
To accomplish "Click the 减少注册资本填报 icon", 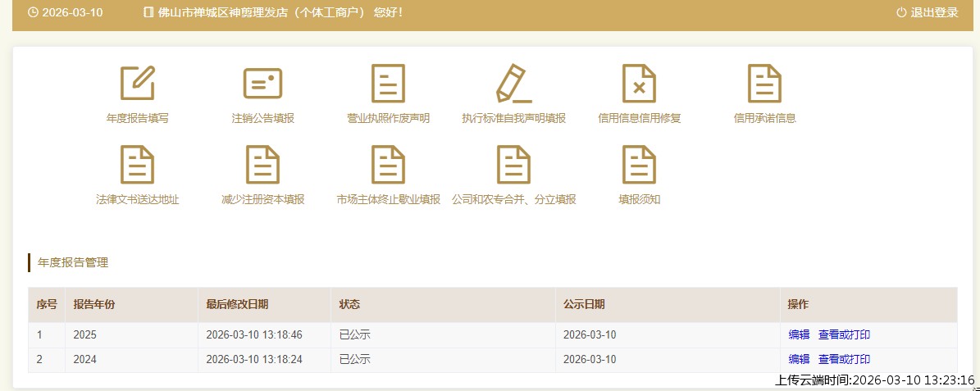I will pos(262,165).
